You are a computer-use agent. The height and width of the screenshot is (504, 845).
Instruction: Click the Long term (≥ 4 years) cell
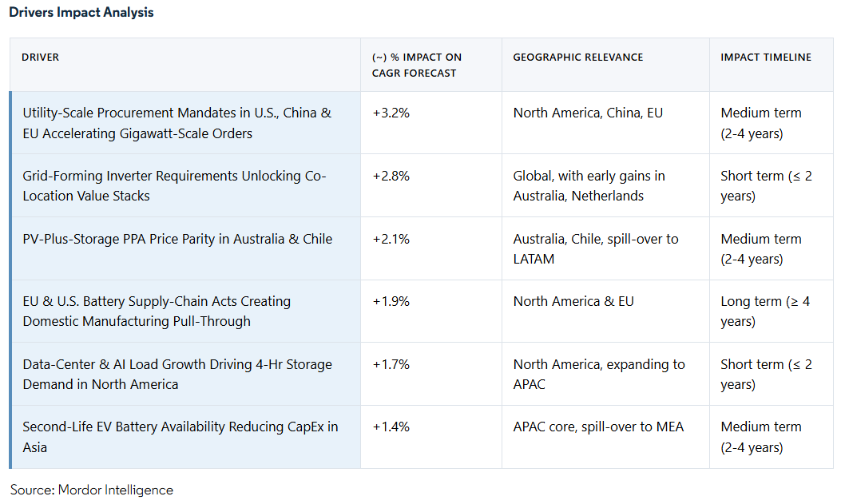click(x=764, y=311)
